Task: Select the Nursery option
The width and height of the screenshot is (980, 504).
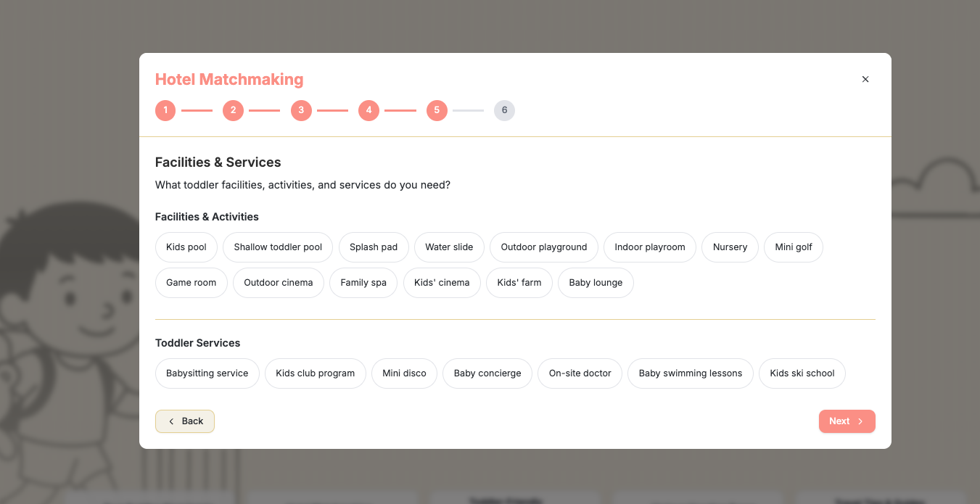Action: pos(730,247)
